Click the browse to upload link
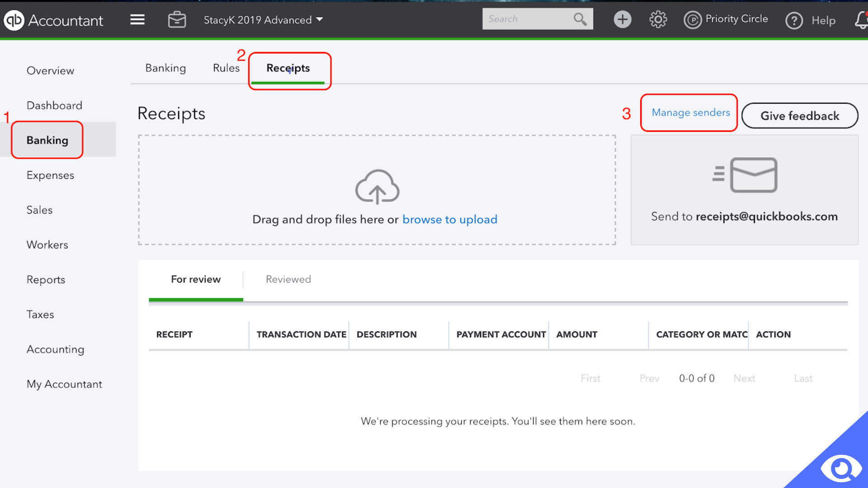The image size is (868, 488). [450, 220]
